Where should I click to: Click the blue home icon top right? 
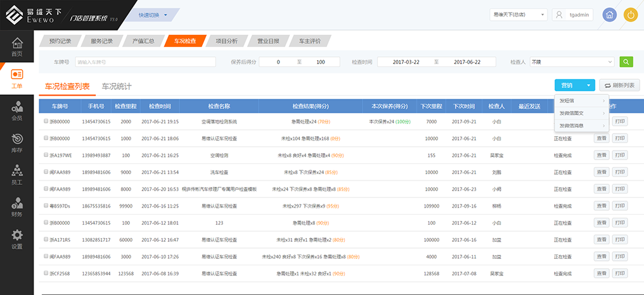(x=609, y=15)
